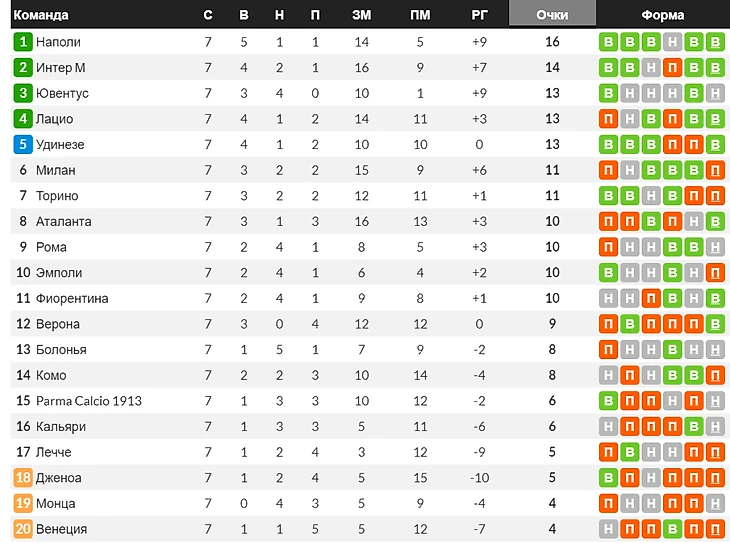This screenshot has width=730, height=543.
Task: Open the Милан team link
Action: 55,170
